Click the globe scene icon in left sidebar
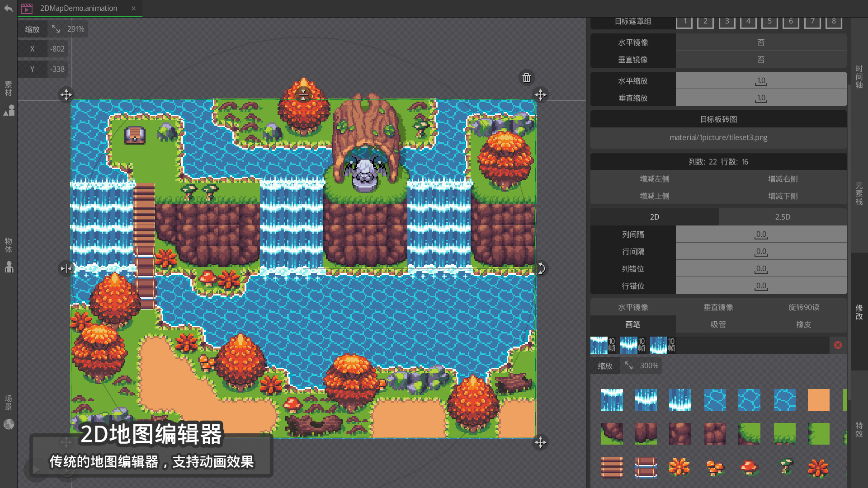This screenshot has height=488, width=868. pyautogui.click(x=9, y=424)
